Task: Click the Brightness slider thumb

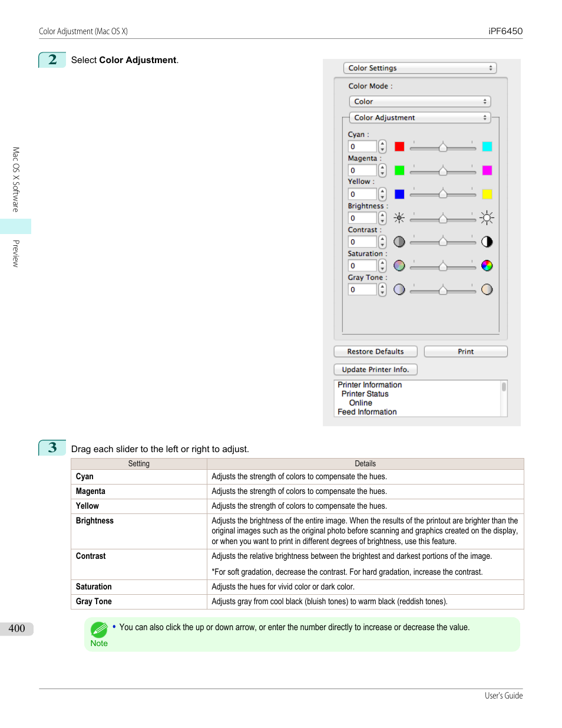Action: (443, 219)
